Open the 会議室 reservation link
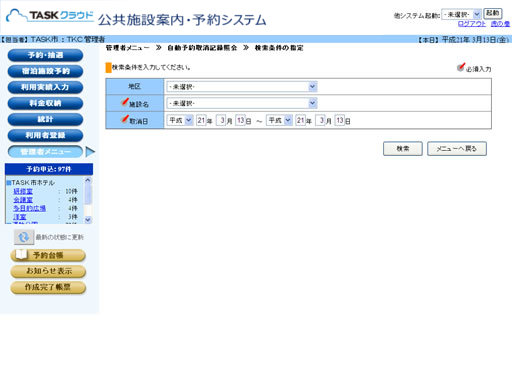 pos(23,200)
